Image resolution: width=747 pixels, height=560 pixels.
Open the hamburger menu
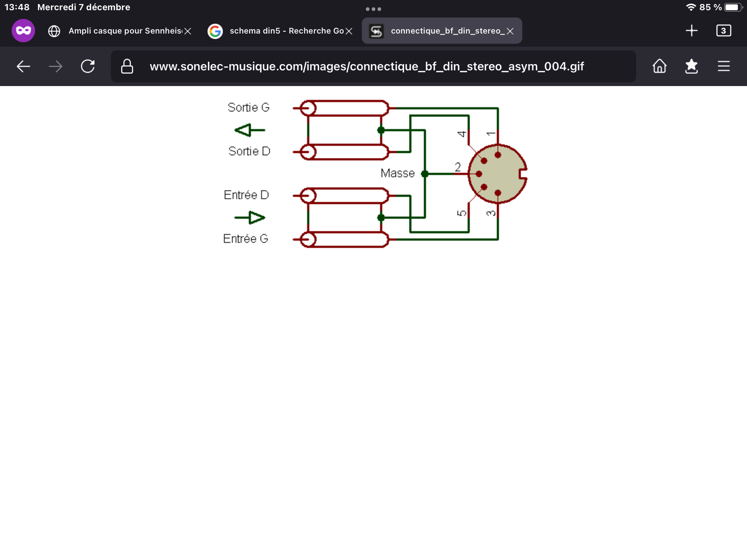click(x=724, y=66)
